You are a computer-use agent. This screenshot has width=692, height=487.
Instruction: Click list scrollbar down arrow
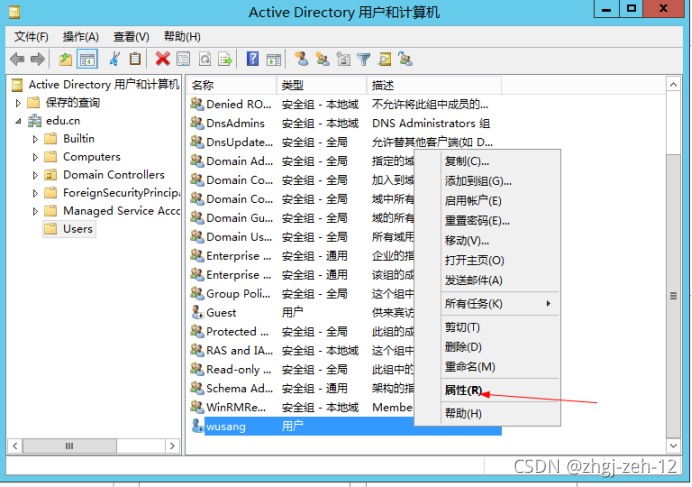click(x=673, y=446)
